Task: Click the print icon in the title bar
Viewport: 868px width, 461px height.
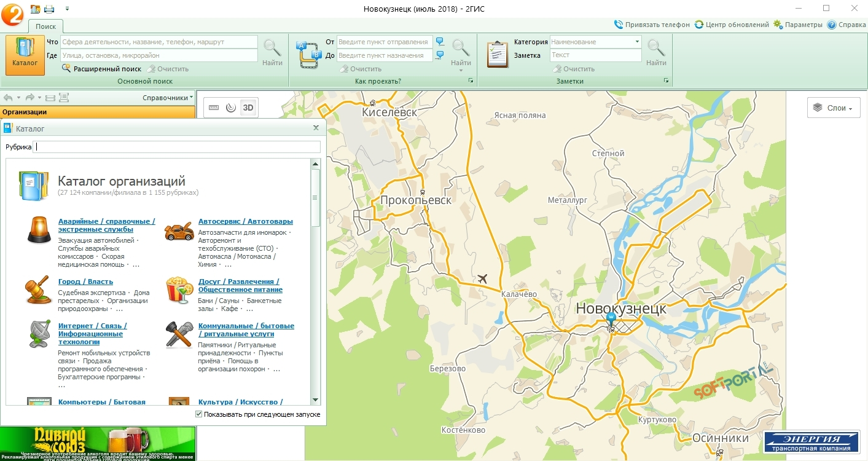Action: point(49,9)
